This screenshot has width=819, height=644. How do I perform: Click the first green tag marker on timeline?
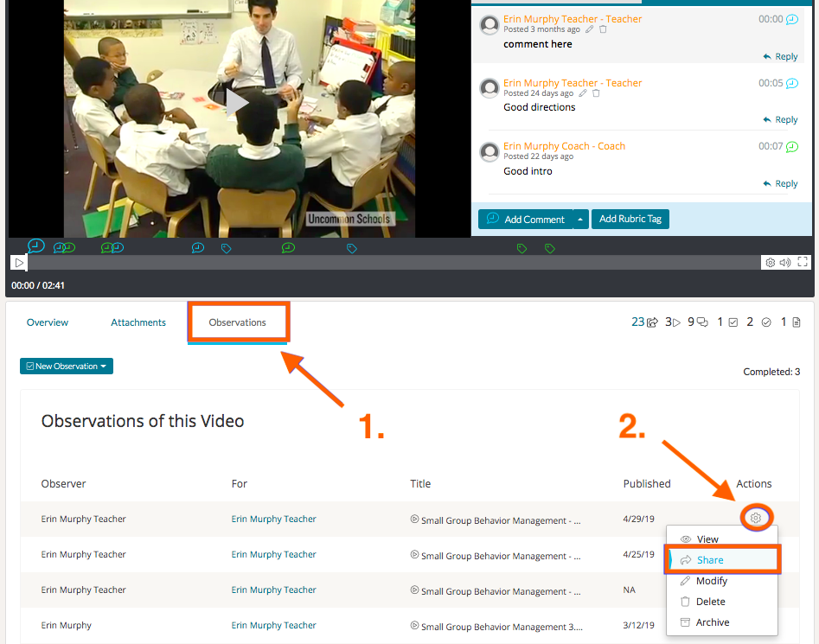[521, 249]
